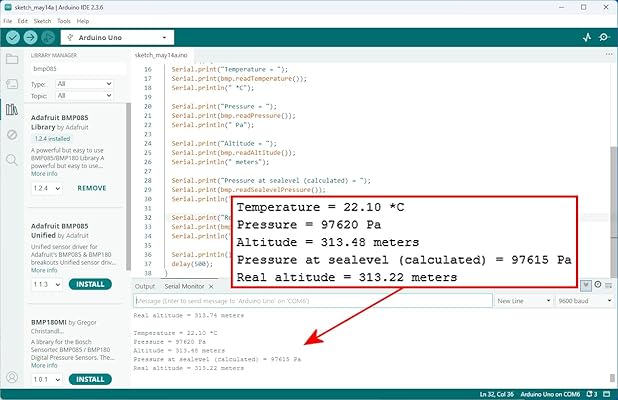Click Arduino Uno on COM6 status text
Screen dimensions: 618x400
[550, 394]
